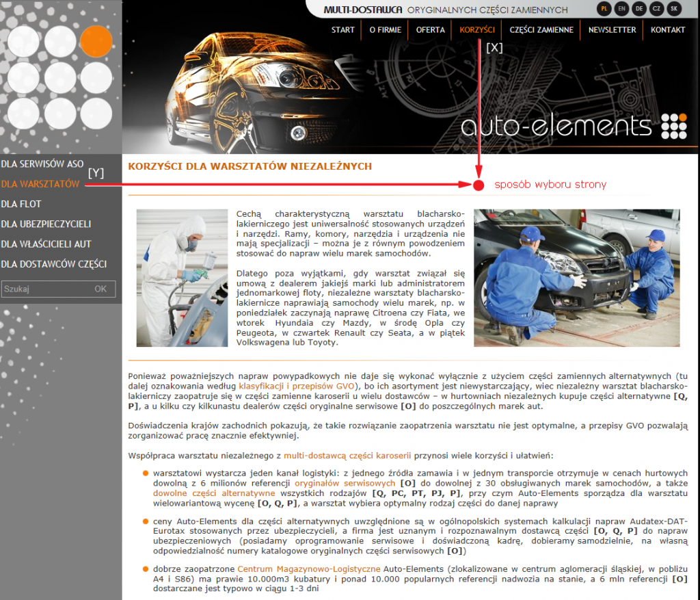Open the O FIRMIE page
The width and height of the screenshot is (700, 600).
pos(385,30)
